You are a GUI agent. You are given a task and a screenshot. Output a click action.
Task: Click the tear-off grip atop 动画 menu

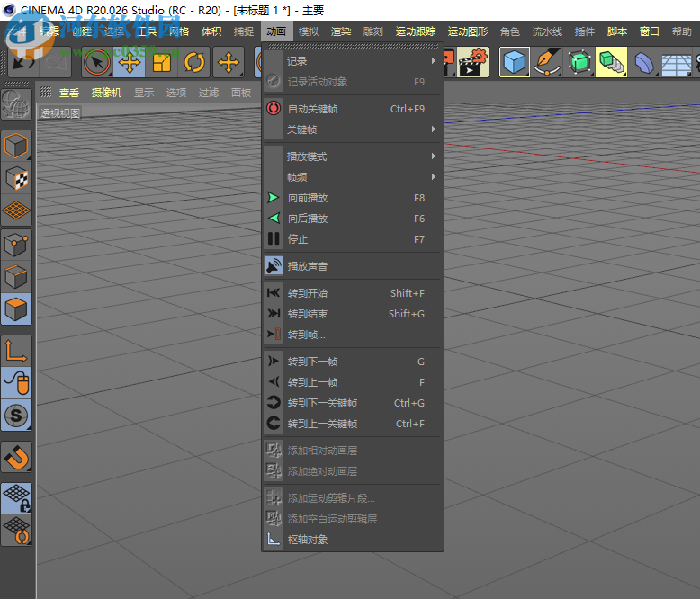353,46
